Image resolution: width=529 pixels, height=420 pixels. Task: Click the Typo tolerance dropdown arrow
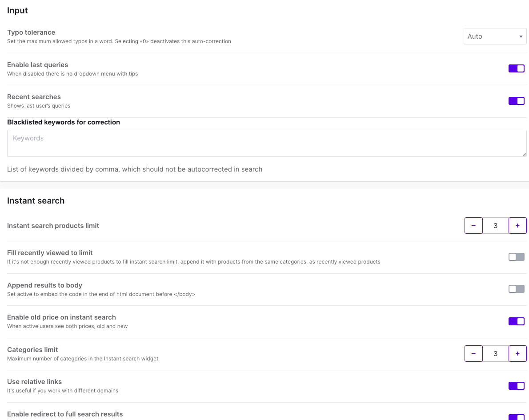(x=521, y=37)
